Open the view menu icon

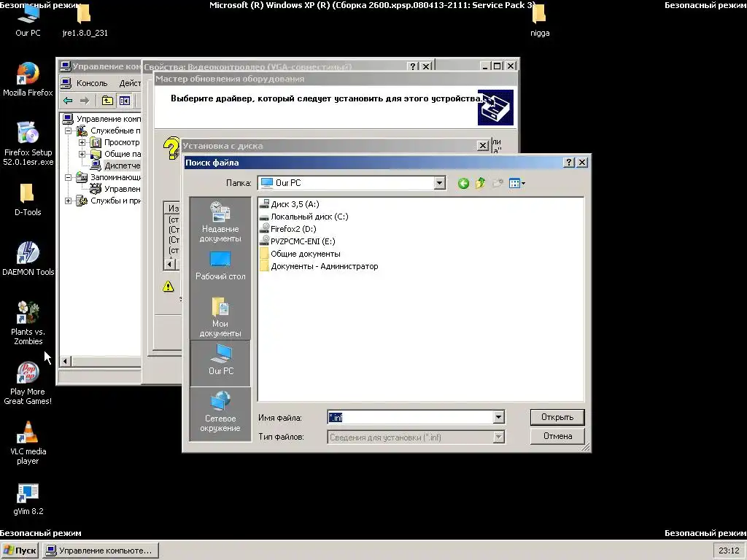pyautogui.click(x=517, y=183)
